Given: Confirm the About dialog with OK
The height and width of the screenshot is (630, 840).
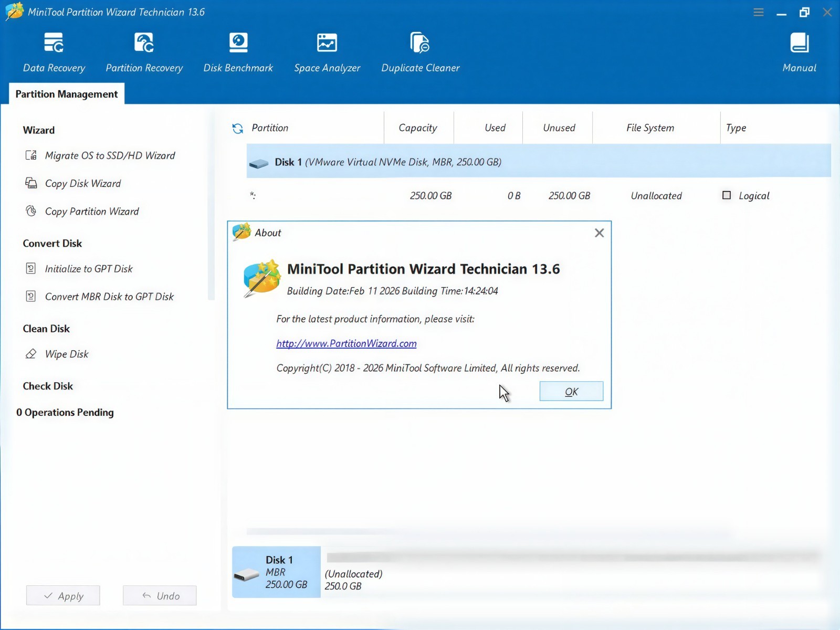Looking at the screenshot, I should (x=571, y=392).
